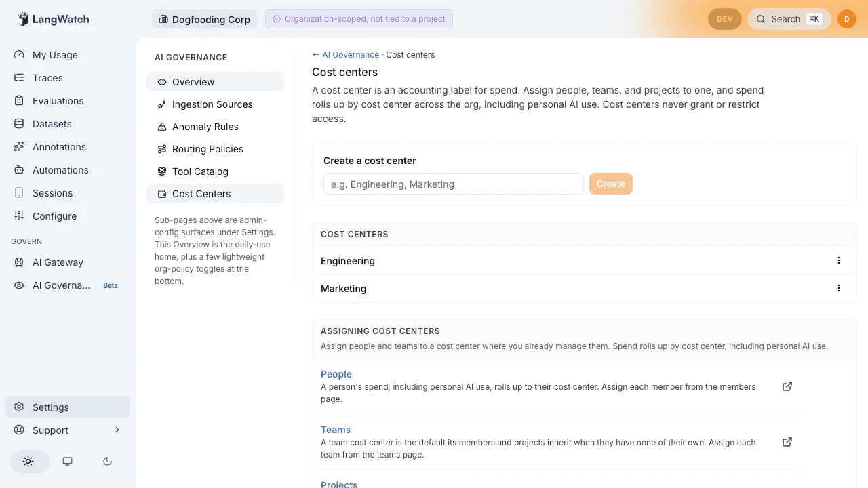This screenshot has width=868, height=488.
Task: Select the Engineering cost center row
Action: tap(585, 260)
